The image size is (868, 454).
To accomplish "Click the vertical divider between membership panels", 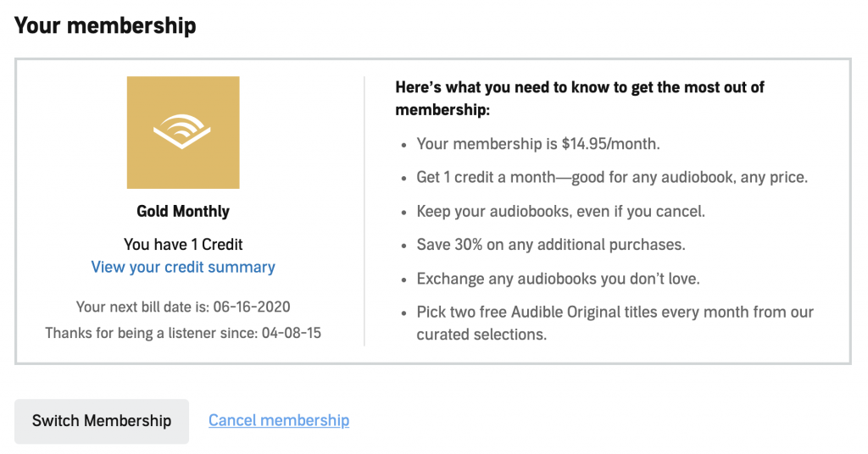I will tap(364, 211).
